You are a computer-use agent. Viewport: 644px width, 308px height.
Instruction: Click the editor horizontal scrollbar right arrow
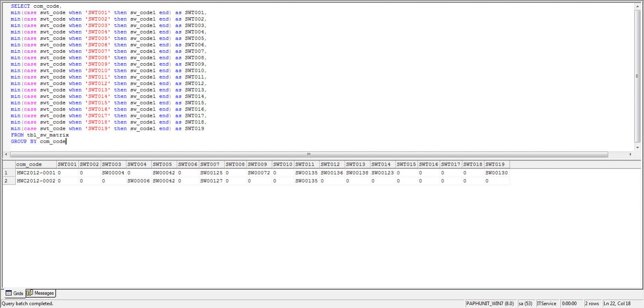pyautogui.click(x=630, y=154)
